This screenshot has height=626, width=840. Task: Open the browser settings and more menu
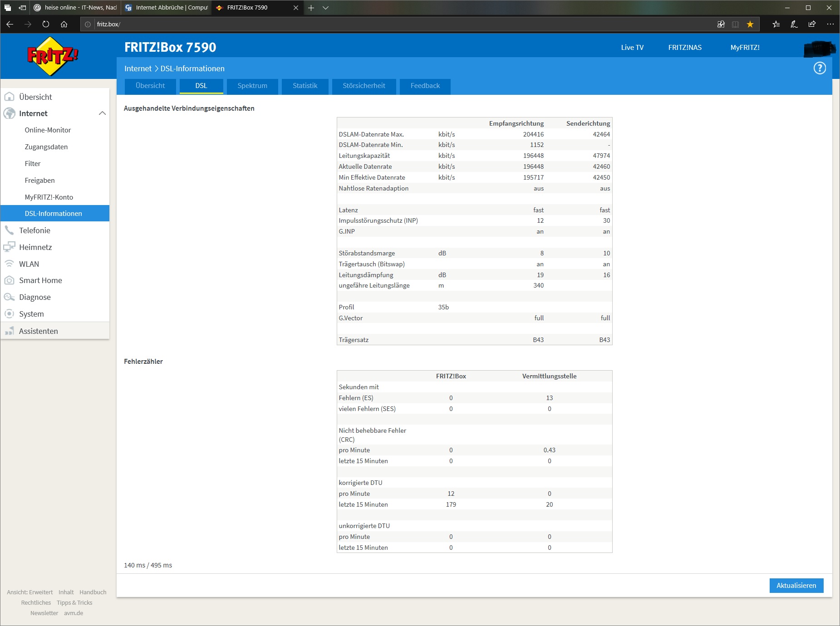click(x=830, y=24)
